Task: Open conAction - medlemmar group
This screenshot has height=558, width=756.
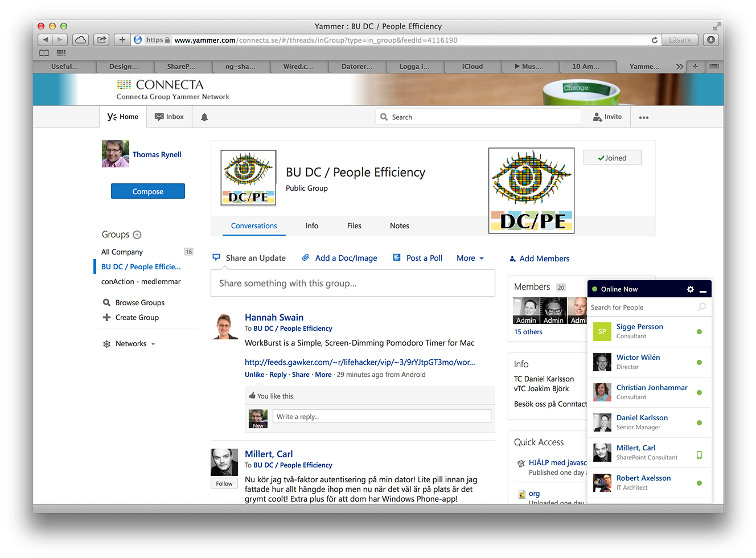Action: [141, 282]
